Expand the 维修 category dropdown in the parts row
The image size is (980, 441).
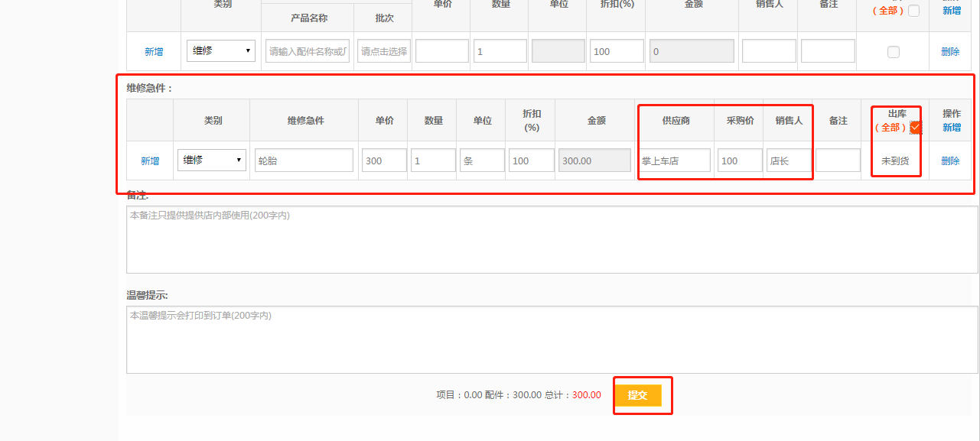tap(221, 51)
